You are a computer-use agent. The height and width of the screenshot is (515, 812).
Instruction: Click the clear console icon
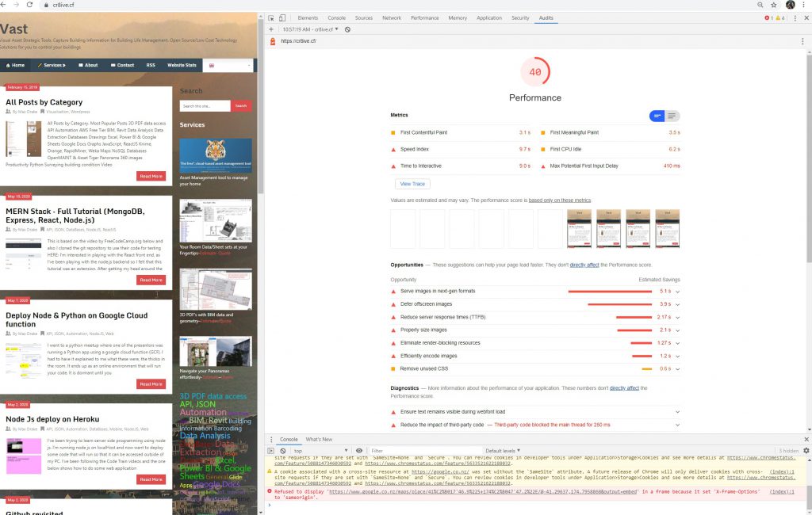coord(283,450)
